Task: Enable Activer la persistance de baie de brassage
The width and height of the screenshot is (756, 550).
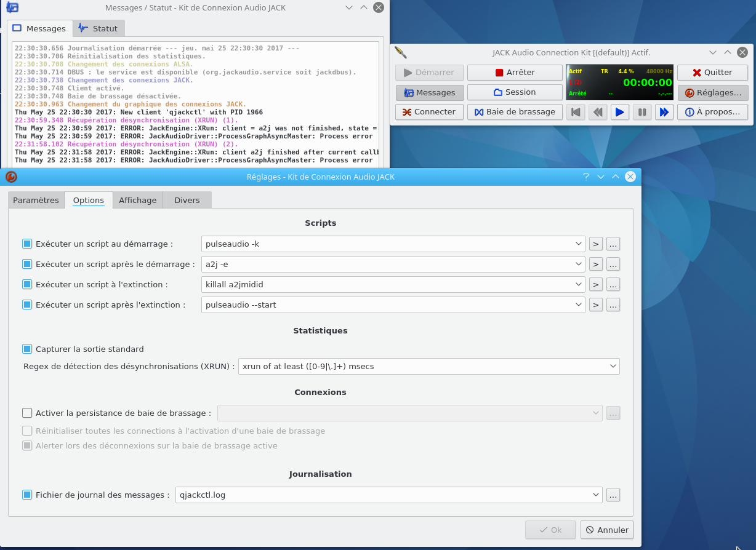Action: pyautogui.click(x=27, y=413)
